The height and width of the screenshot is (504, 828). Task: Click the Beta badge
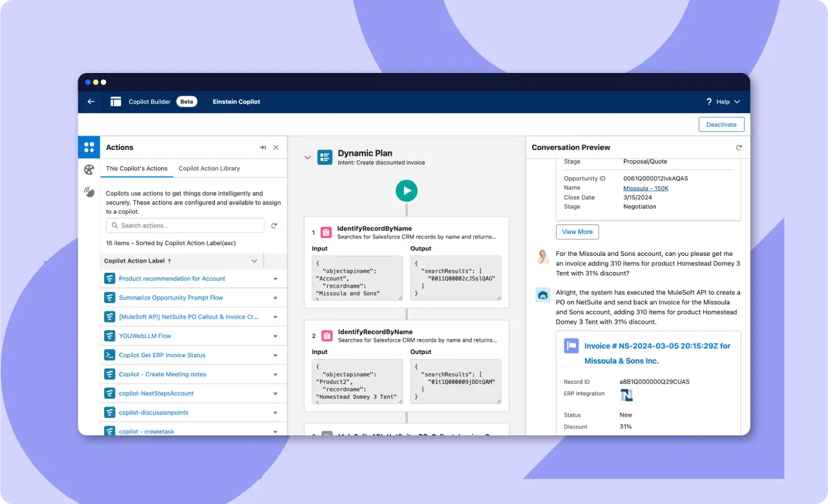point(187,101)
